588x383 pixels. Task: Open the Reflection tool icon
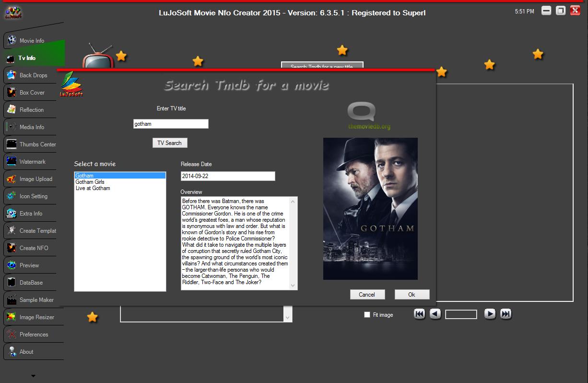(x=12, y=109)
